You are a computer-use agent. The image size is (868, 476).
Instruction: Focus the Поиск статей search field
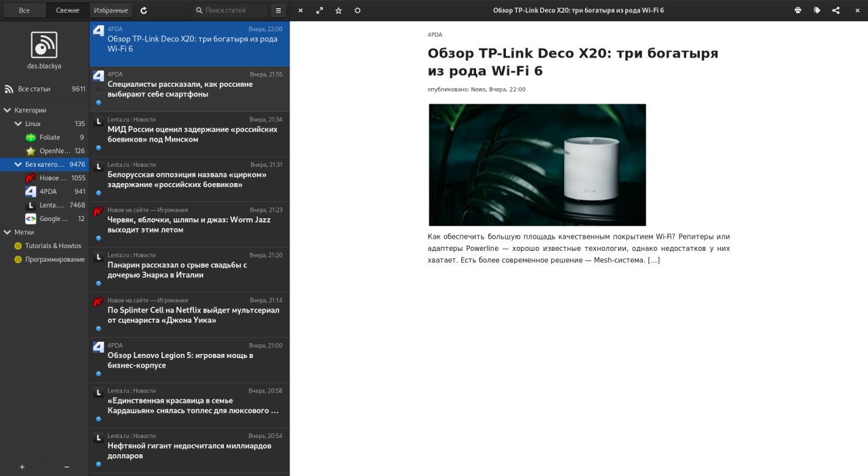coord(229,11)
